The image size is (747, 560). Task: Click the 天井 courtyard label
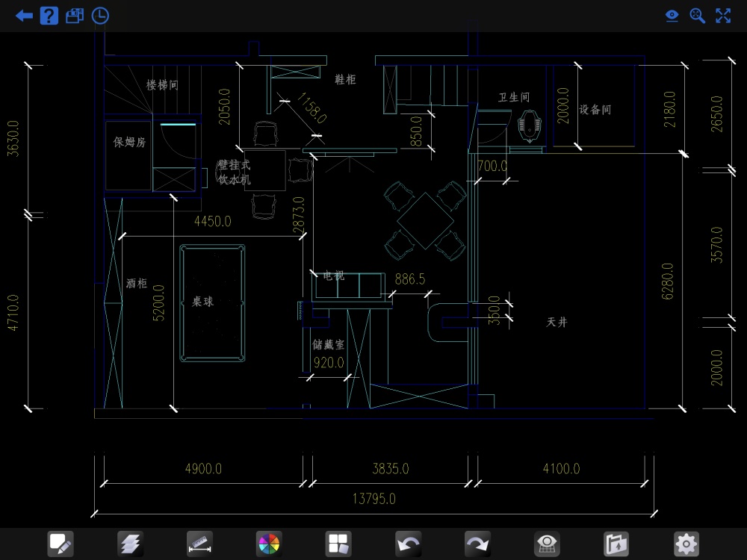click(x=557, y=323)
